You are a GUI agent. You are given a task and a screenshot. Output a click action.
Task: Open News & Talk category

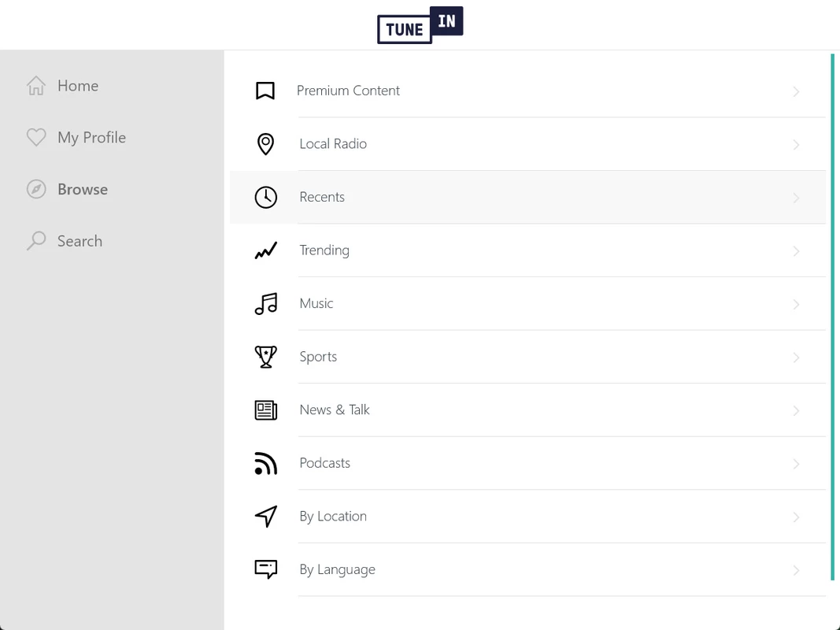tap(527, 409)
